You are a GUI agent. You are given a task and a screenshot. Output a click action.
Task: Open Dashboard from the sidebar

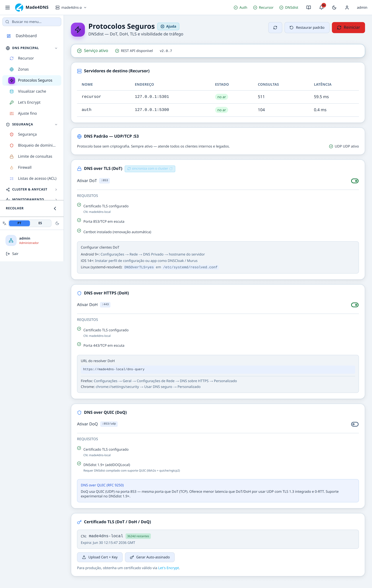pyautogui.click(x=32, y=36)
